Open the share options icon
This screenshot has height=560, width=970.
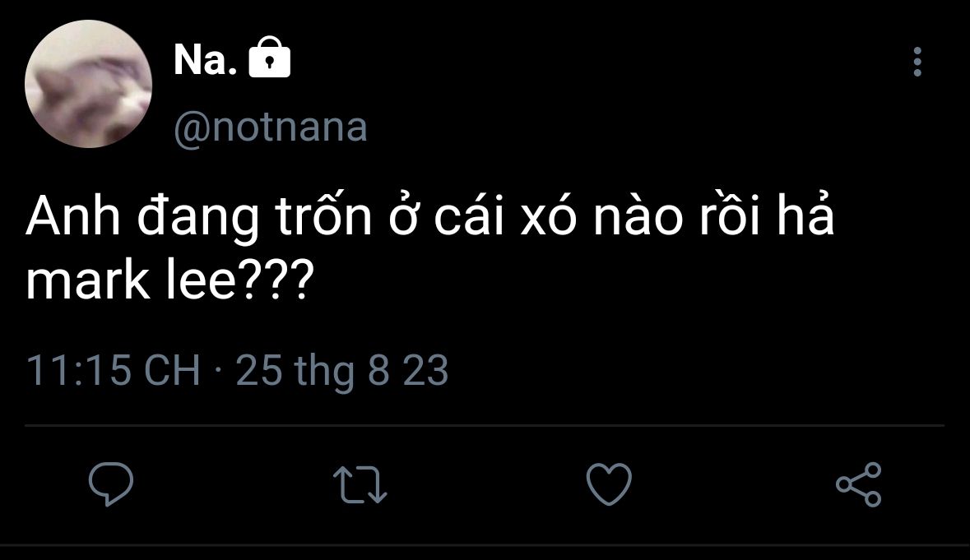[859, 484]
